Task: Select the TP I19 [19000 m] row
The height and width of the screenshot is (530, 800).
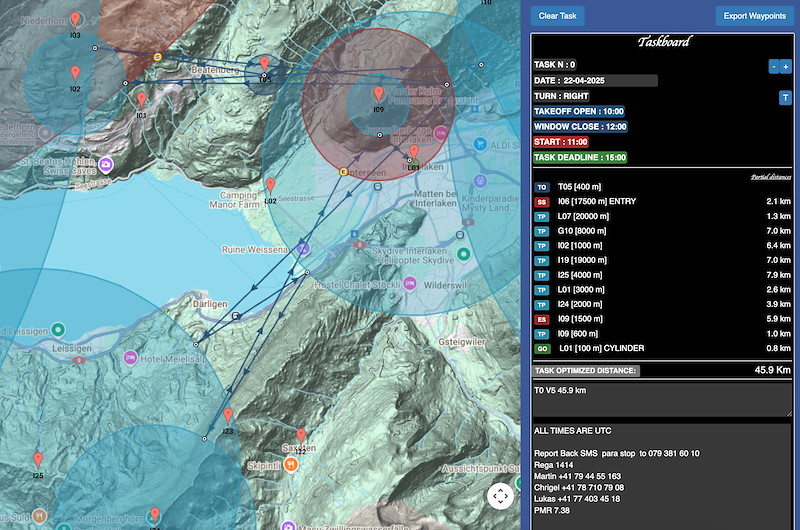Action: [x=662, y=260]
